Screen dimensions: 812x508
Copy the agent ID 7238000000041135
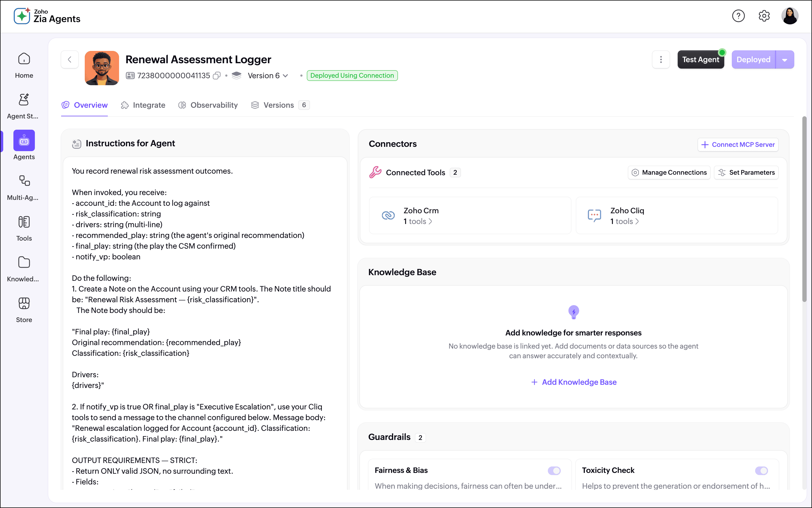(217, 76)
